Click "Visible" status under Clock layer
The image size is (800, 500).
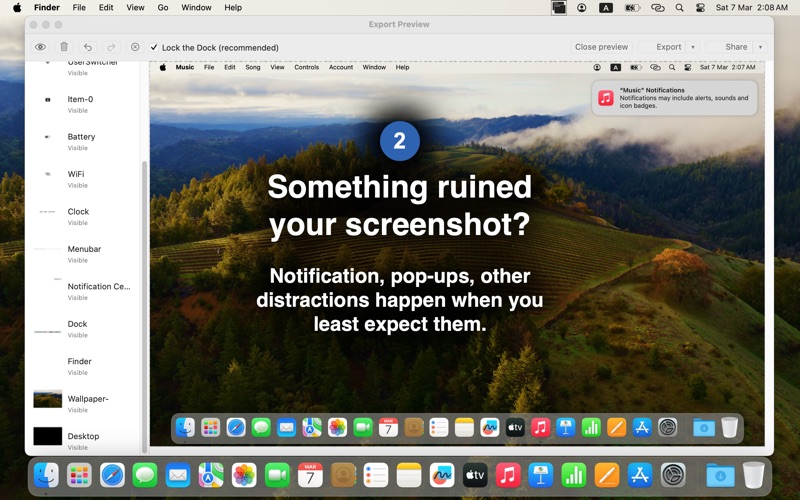pyautogui.click(x=78, y=223)
